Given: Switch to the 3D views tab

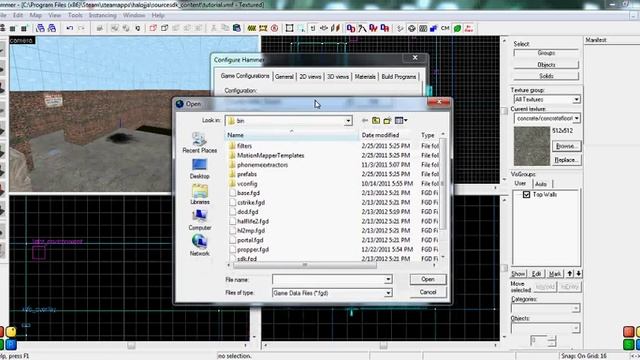Looking at the screenshot, I should (338, 77).
